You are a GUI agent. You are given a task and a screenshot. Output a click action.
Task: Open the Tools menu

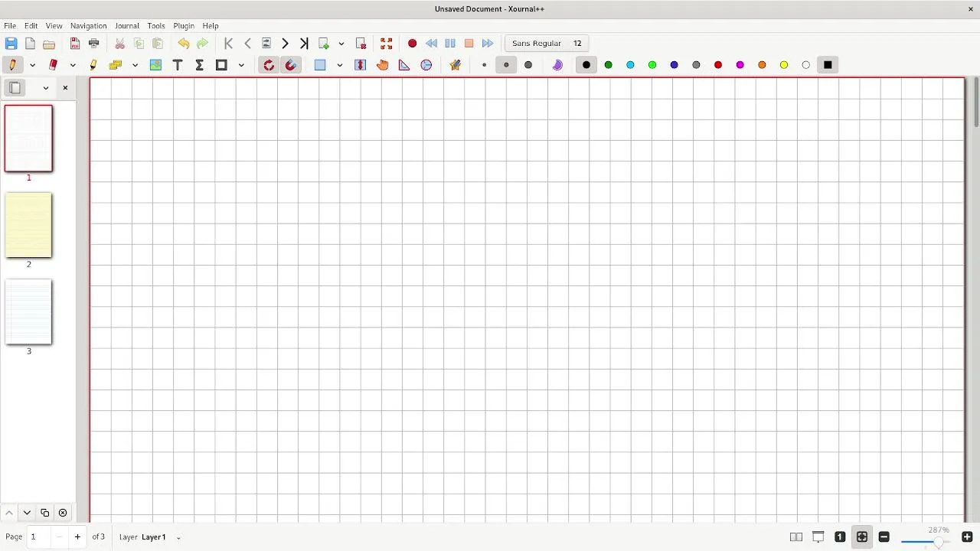pyautogui.click(x=156, y=25)
